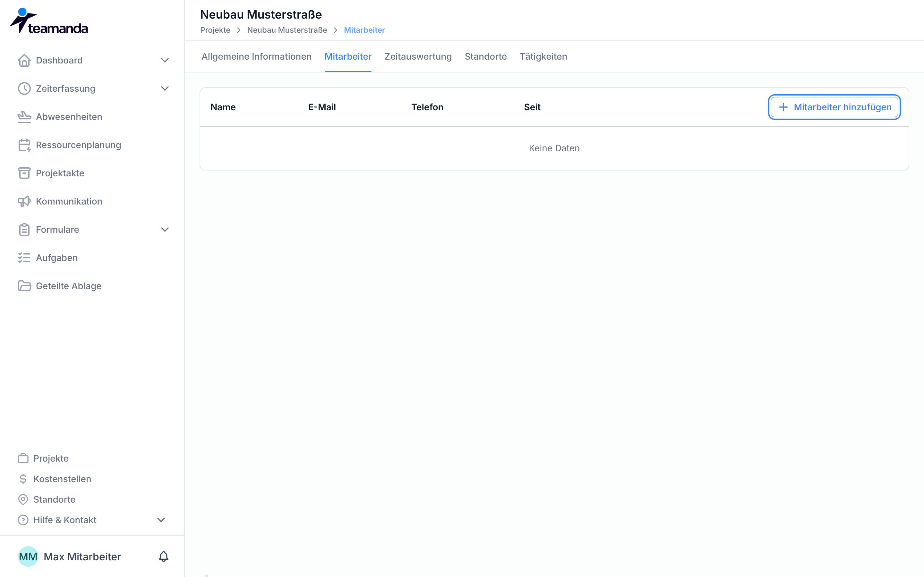
Task: Click the MM user avatar
Action: click(28, 556)
